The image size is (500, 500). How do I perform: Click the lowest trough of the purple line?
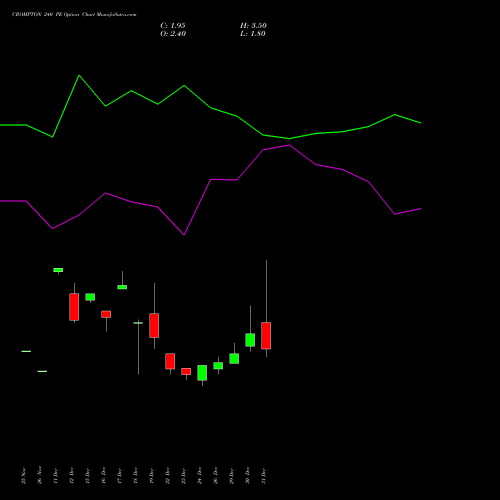tap(184, 235)
